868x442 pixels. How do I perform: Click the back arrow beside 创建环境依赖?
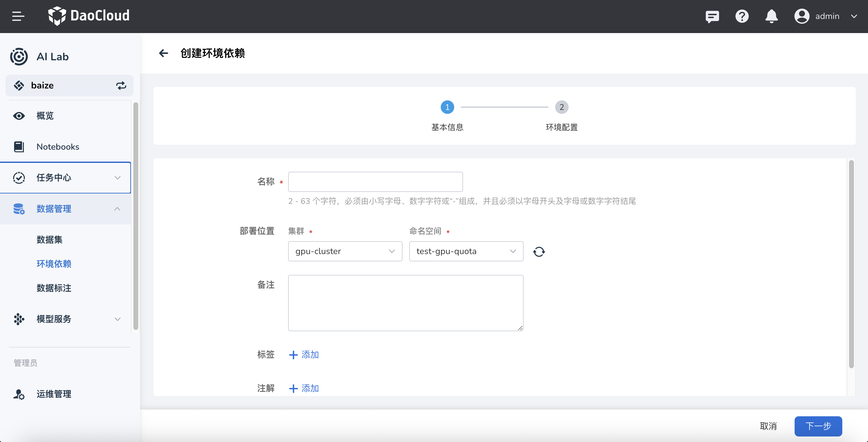[164, 53]
